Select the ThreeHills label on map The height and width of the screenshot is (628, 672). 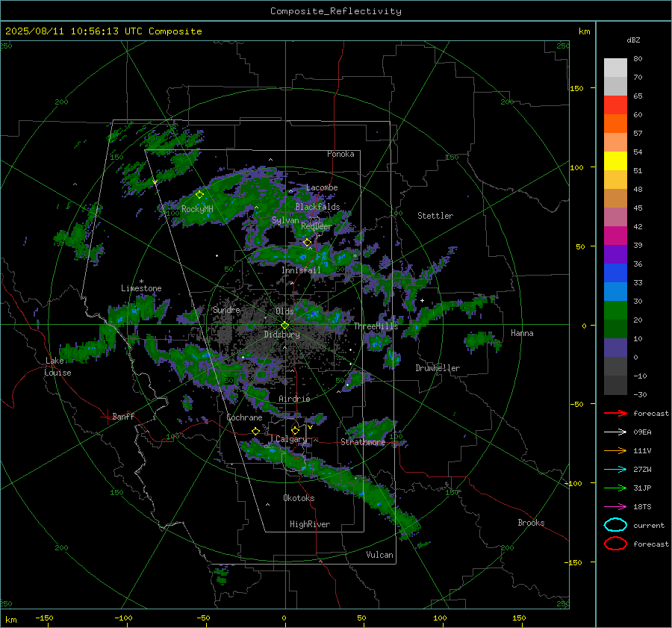tap(376, 326)
